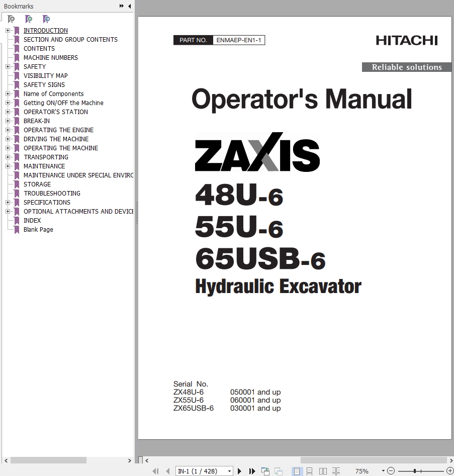
Task: Click the bookmarks panel horizontal scrollbar
Action: pyautogui.click(x=49, y=460)
